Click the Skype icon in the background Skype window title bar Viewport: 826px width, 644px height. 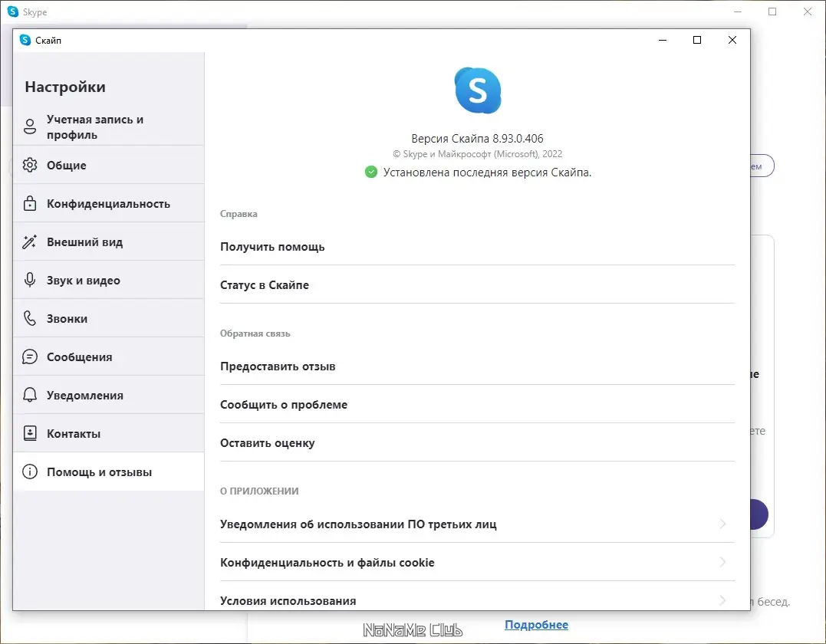[x=12, y=11]
